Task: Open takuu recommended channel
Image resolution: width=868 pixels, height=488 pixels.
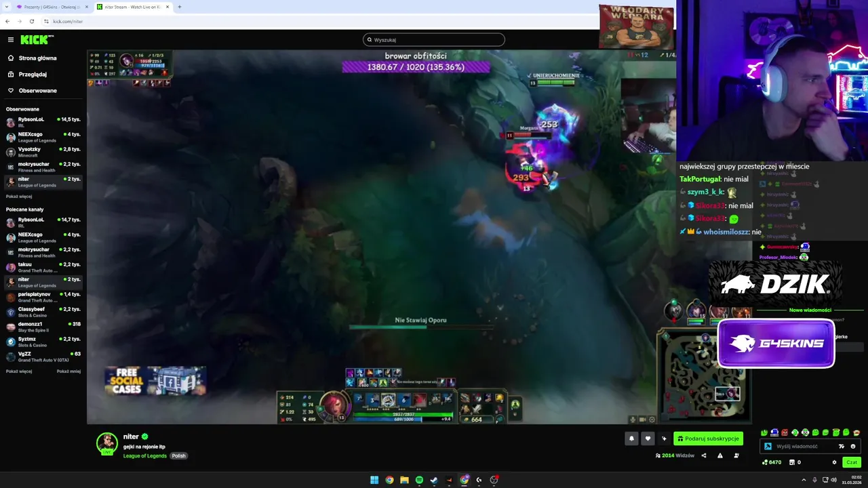Action: coord(43,267)
